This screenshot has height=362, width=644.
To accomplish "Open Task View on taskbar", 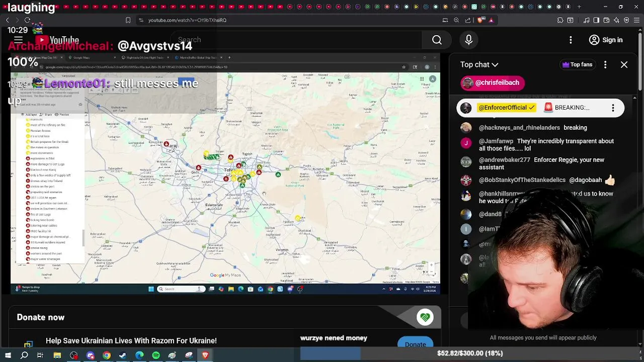I will (40, 355).
